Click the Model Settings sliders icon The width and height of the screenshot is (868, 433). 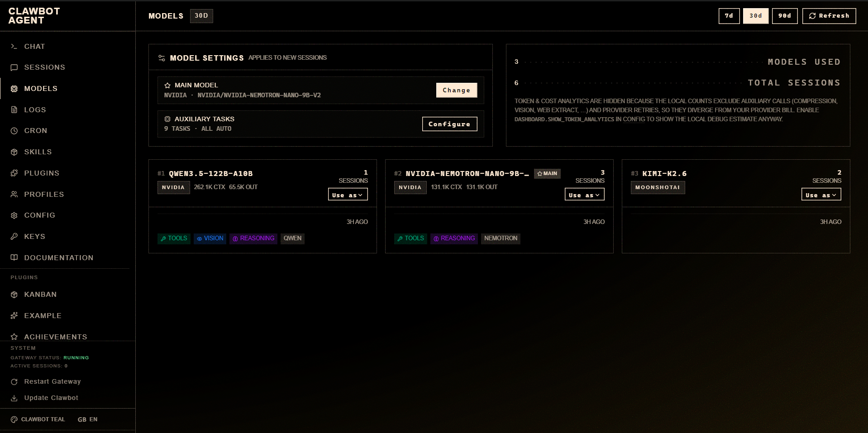pyautogui.click(x=162, y=58)
